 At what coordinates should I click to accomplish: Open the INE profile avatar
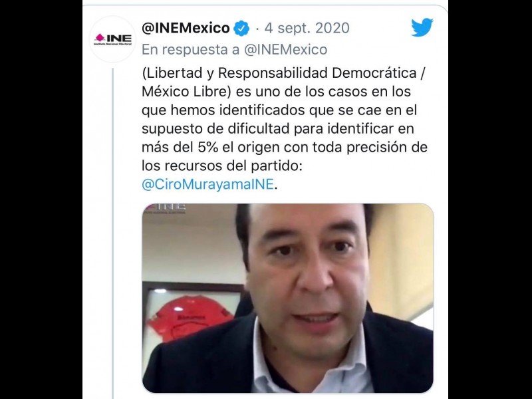tap(112, 39)
